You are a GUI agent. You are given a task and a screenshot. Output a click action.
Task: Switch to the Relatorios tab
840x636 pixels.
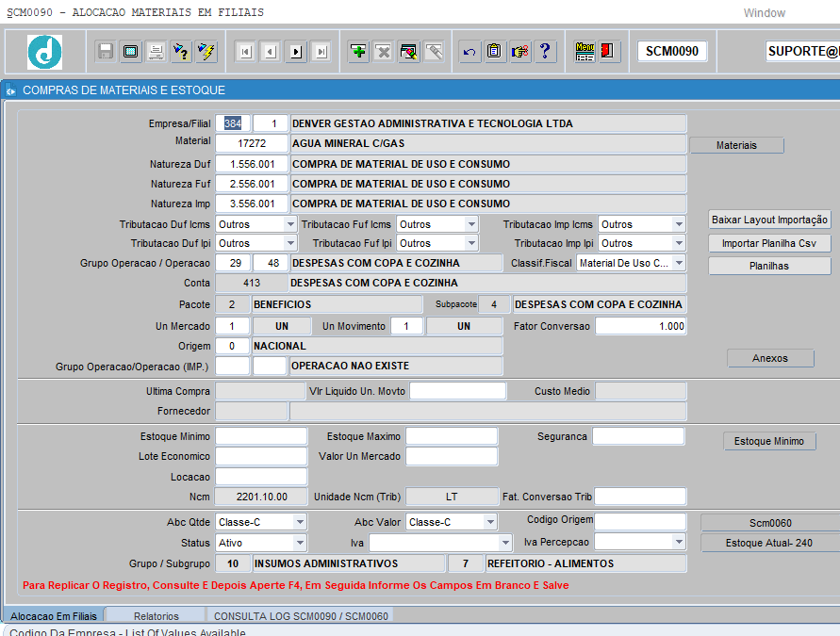156,615
